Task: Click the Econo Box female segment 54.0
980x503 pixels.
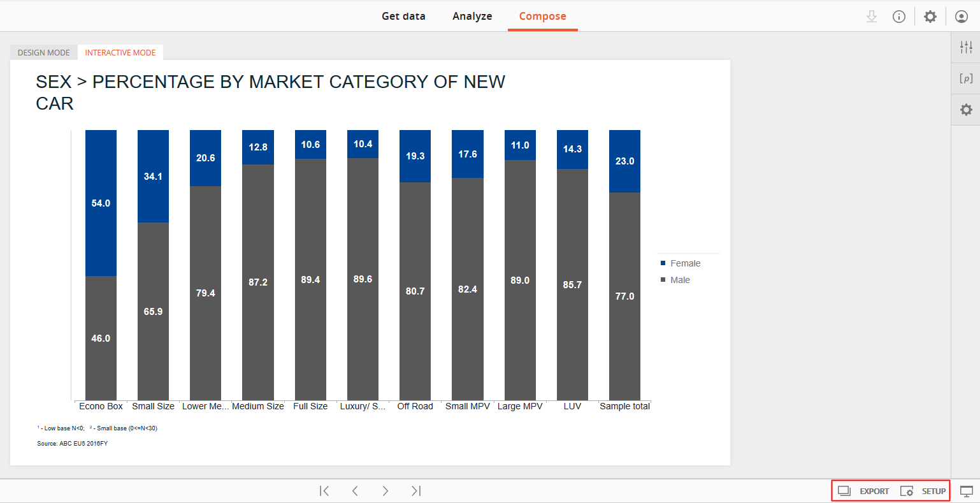Action: [101, 203]
